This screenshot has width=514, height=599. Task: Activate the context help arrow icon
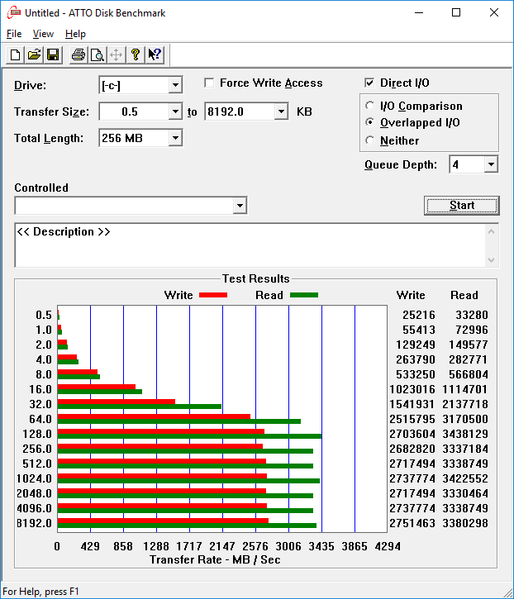154,55
